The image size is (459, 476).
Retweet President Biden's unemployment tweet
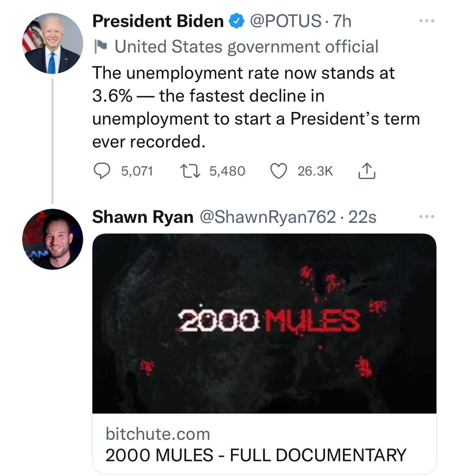click(190, 171)
